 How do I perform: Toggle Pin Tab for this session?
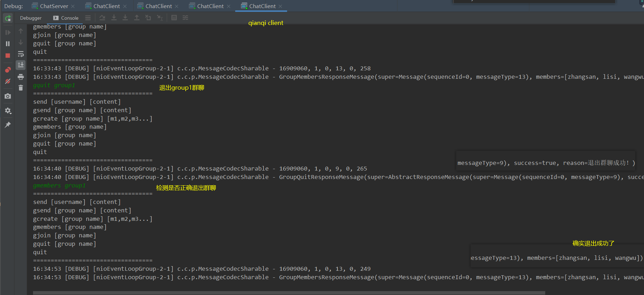click(8, 125)
